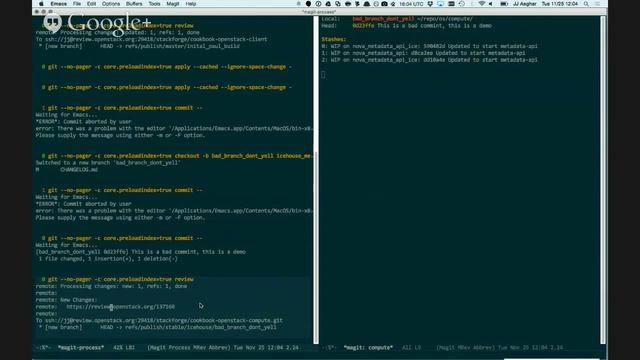Click the review.openstack.org/137168 URL
Viewport: 640px width, 360px height.
pos(120,307)
